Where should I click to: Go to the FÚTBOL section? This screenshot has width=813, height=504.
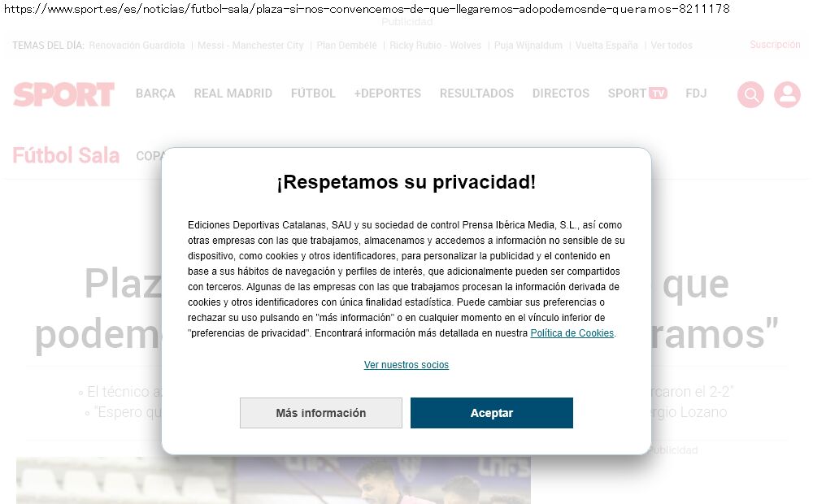[313, 93]
